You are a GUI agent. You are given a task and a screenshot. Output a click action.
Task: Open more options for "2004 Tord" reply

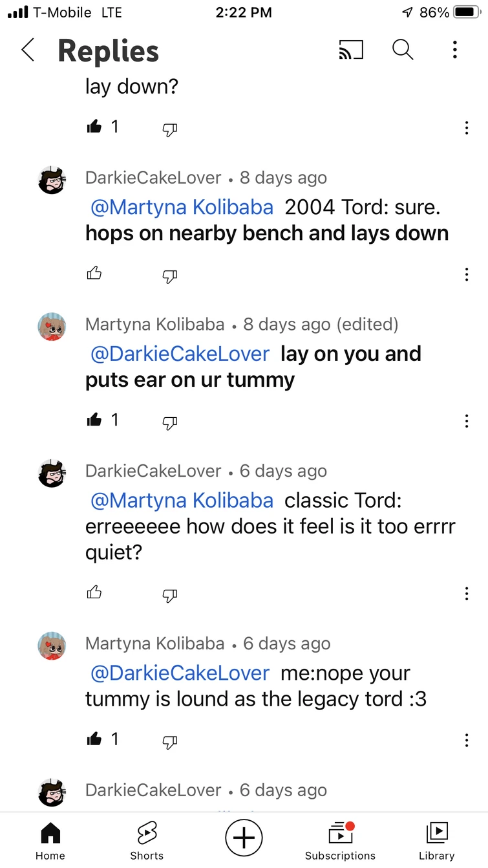(466, 275)
